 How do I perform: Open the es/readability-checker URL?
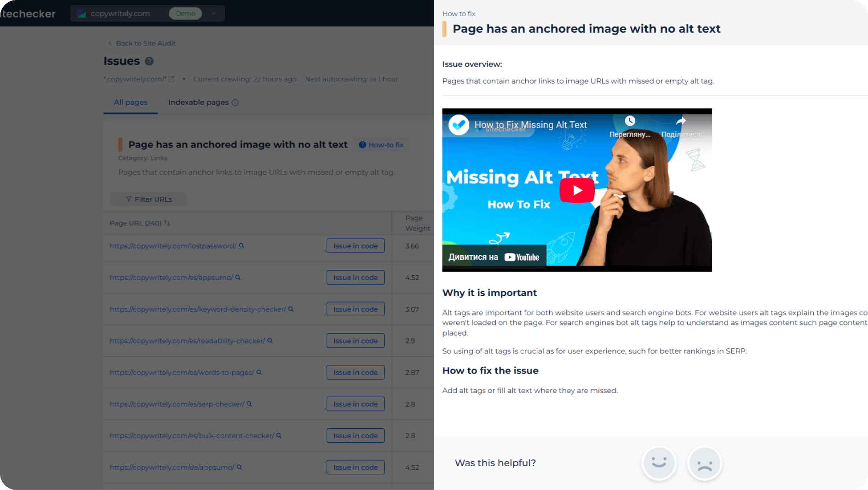coord(187,341)
